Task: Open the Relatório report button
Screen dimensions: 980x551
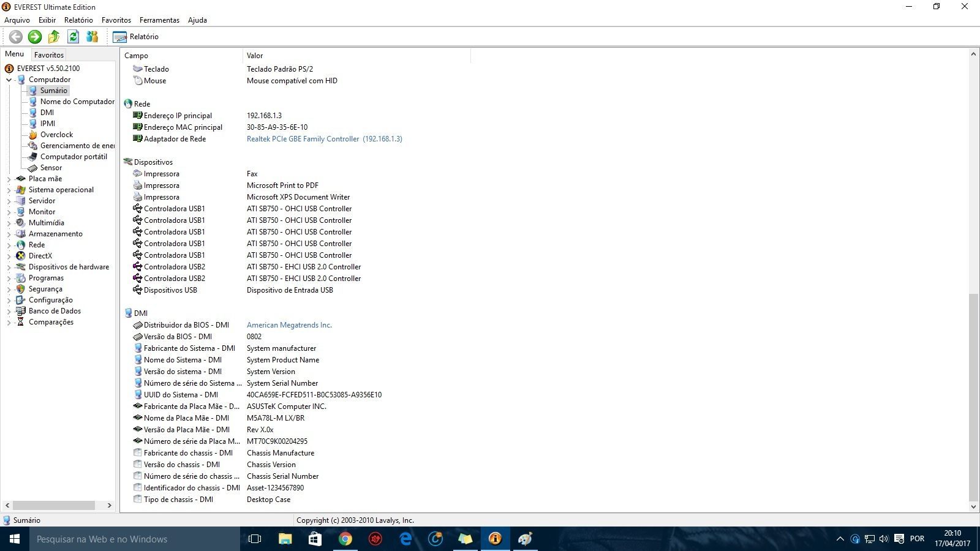Action: [136, 37]
